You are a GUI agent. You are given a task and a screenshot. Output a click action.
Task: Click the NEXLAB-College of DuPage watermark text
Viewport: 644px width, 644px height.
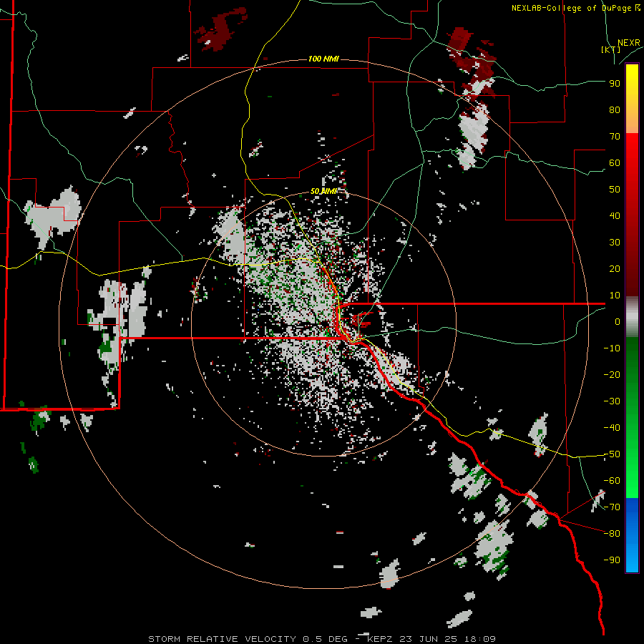[x=576, y=8]
